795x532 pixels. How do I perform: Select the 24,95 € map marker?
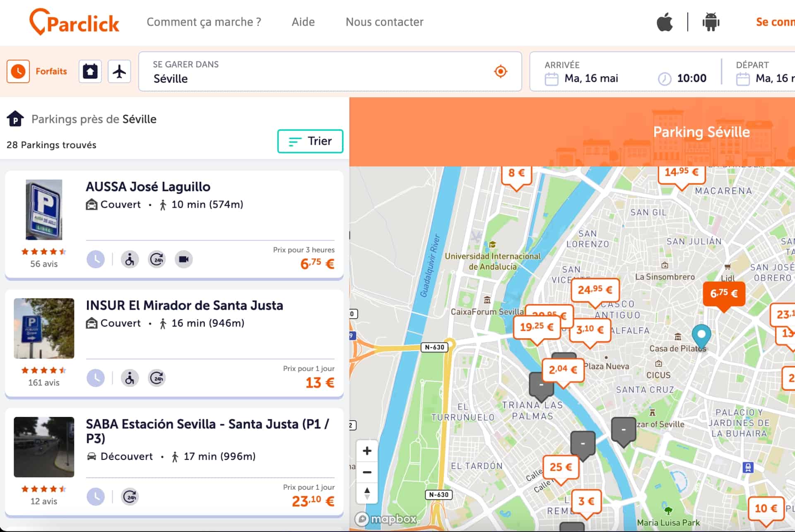pos(595,290)
